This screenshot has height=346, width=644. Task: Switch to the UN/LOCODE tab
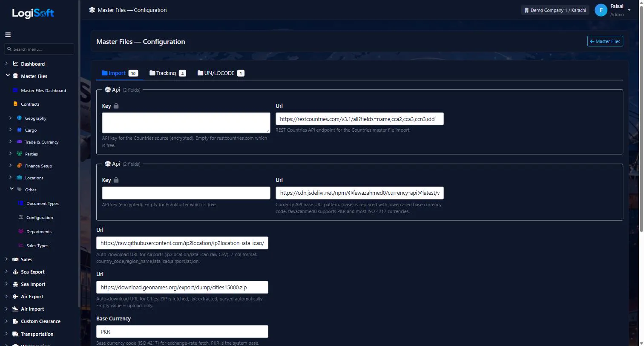(x=221, y=73)
